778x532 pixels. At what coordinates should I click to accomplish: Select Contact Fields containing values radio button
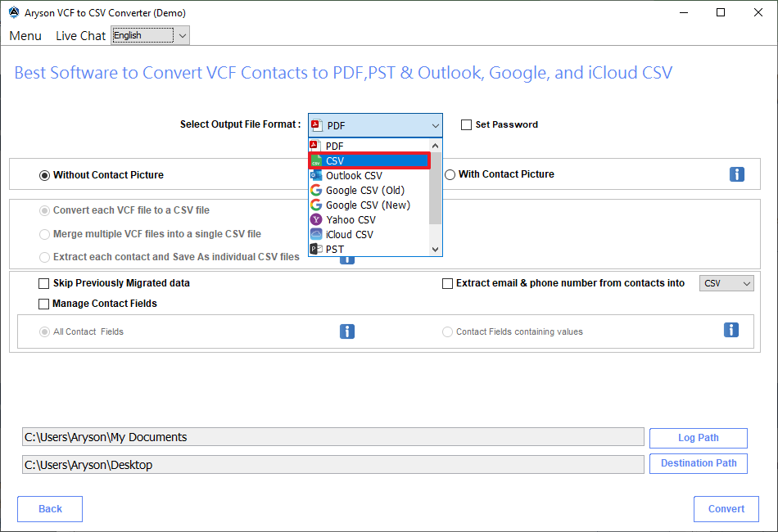pyautogui.click(x=447, y=331)
